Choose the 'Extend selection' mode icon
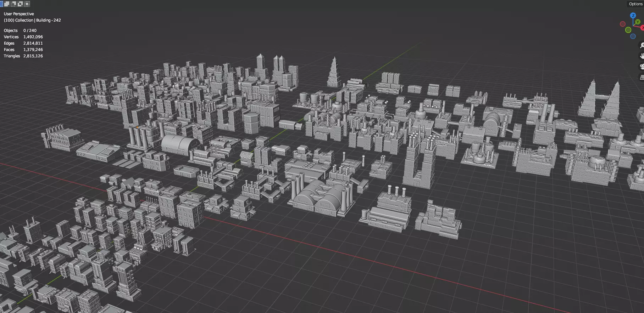 pos(7,4)
